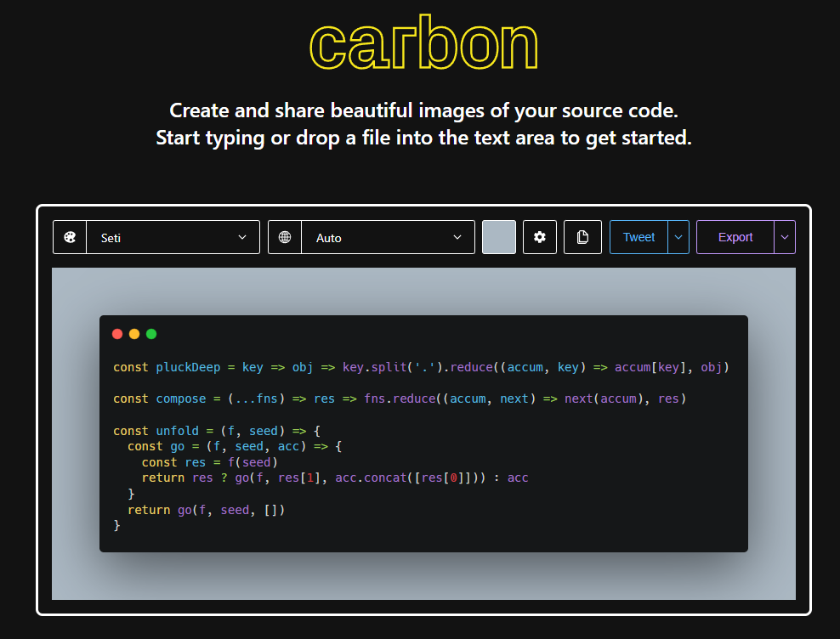Expand the Export options arrow
Viewport: 840px width, 639px height.
(x=785, y=237)
